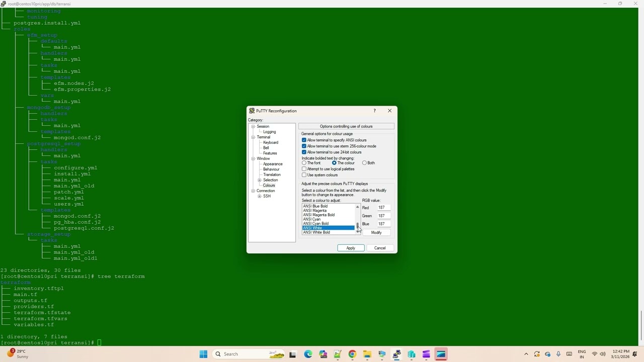The height and width of the screenshot is (362, 644).
Task: Click the help question mark in PuTTY Reconfiguration
Action: [374, 111]
